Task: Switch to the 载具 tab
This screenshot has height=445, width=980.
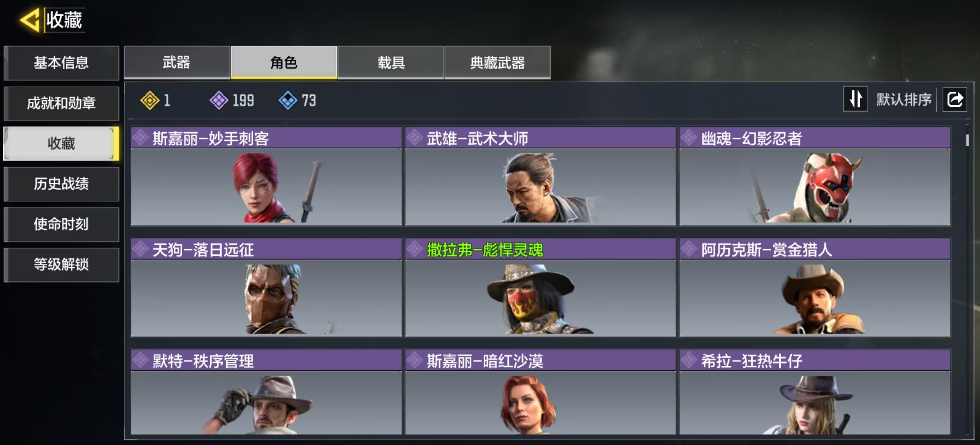Action: pos(391,62)
